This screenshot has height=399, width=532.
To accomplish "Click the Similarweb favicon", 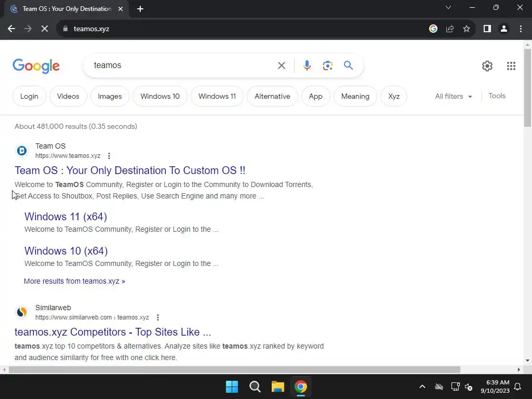I will click(x=22, y=312).
